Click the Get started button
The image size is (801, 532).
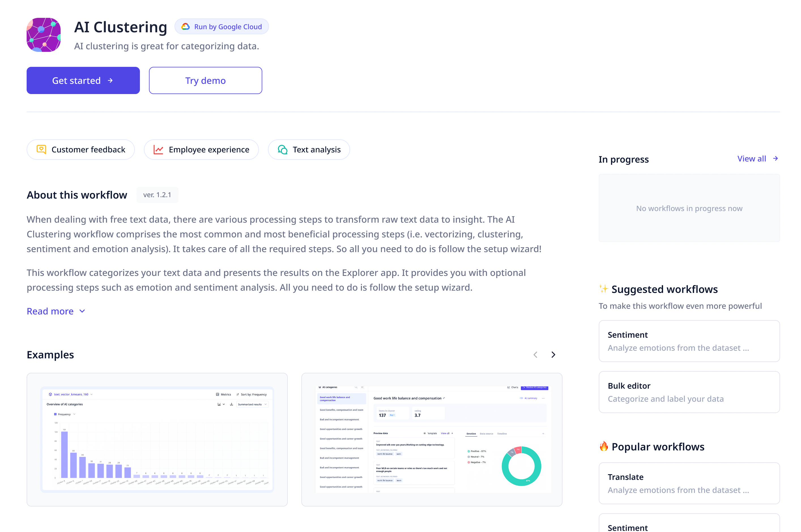click(83, 80)
